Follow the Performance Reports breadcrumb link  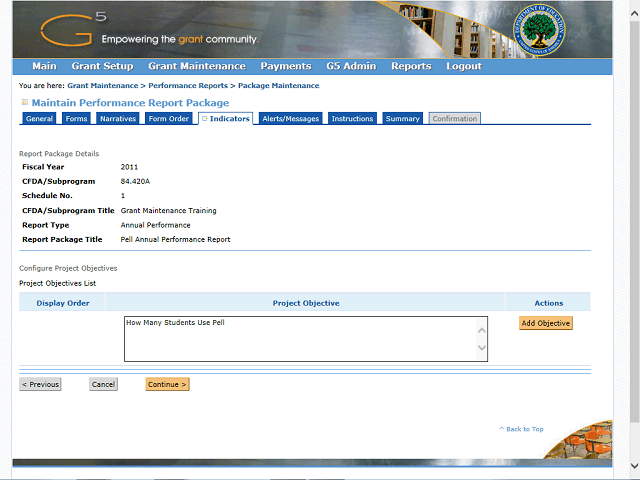pos(188,86)
